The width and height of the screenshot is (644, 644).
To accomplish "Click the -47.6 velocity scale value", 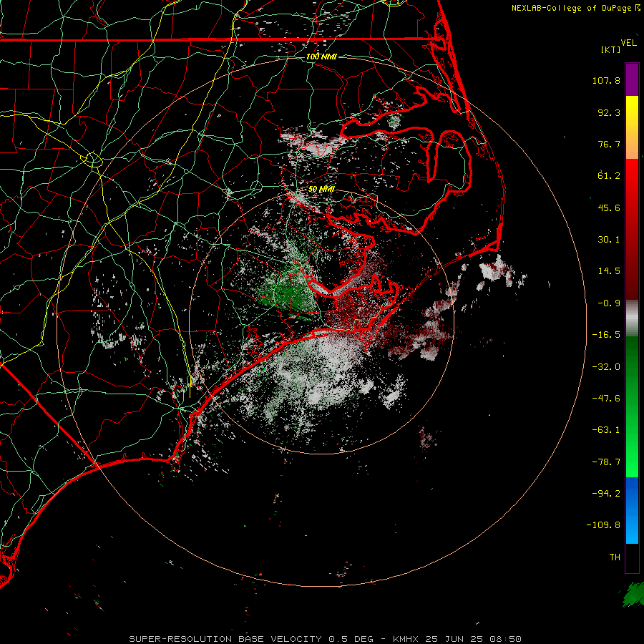I will tap(606, 399).
